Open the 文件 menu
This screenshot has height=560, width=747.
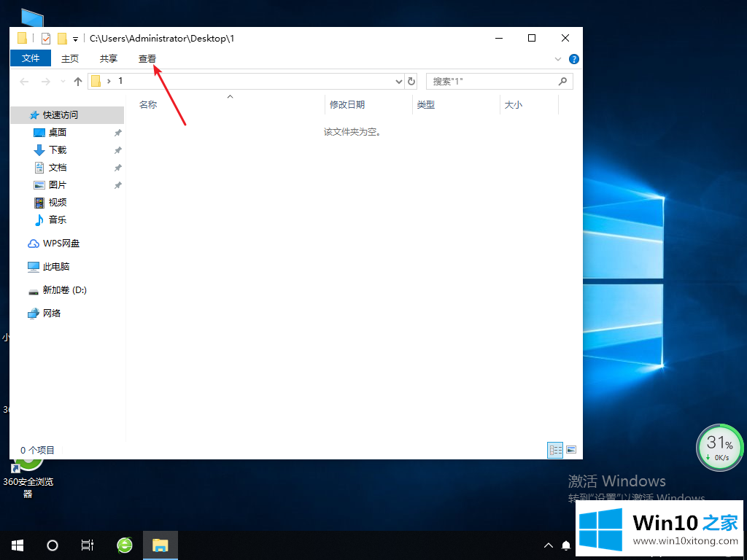click(31, 58)
